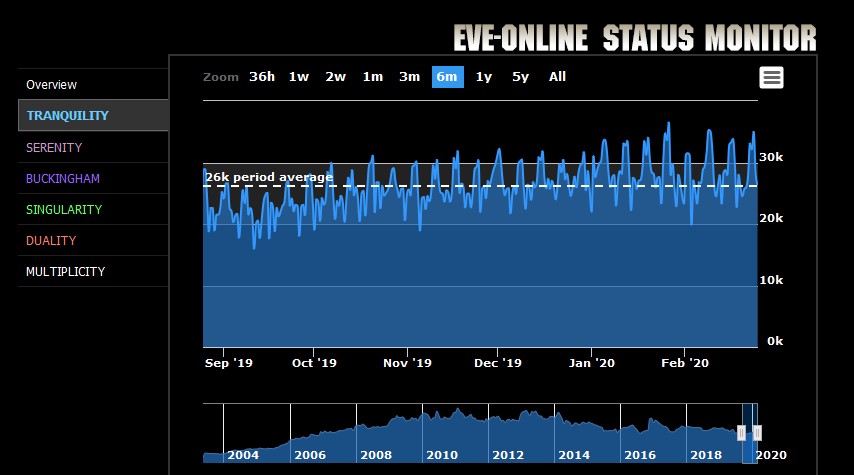The image size is (854, 475).
Task: Click the 10k y-axis label
Action: [771, 280]
